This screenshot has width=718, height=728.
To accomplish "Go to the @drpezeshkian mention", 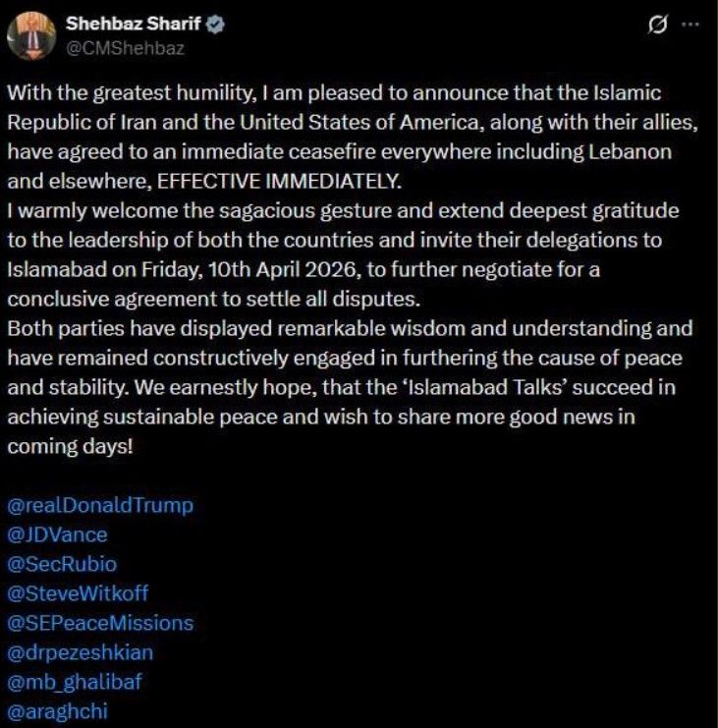I will tap(80, 651).
